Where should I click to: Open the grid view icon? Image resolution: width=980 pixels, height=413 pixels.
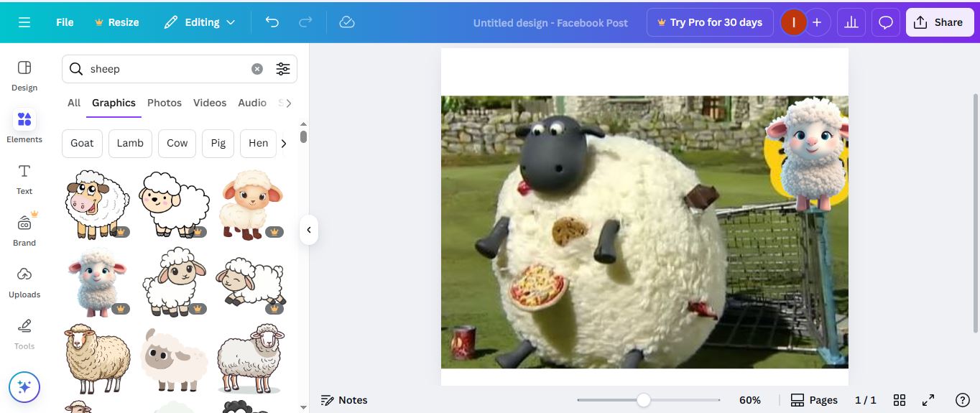click(899, 400)
